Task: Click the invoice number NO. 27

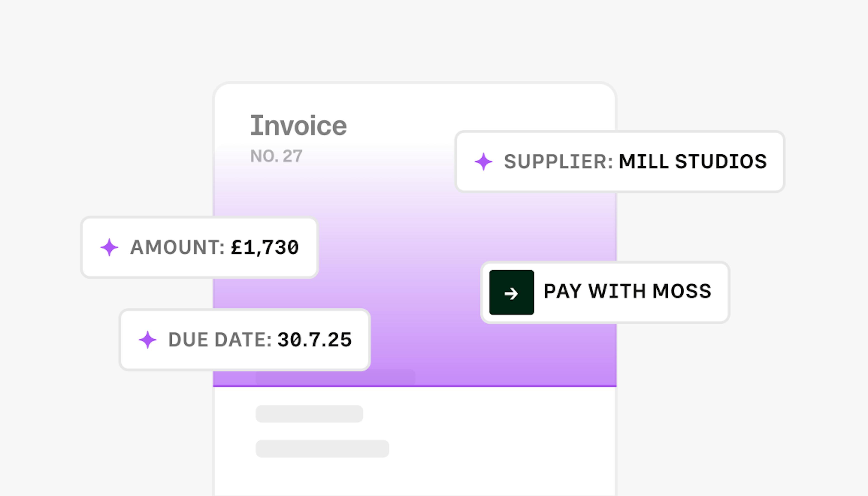Action: 276,156
